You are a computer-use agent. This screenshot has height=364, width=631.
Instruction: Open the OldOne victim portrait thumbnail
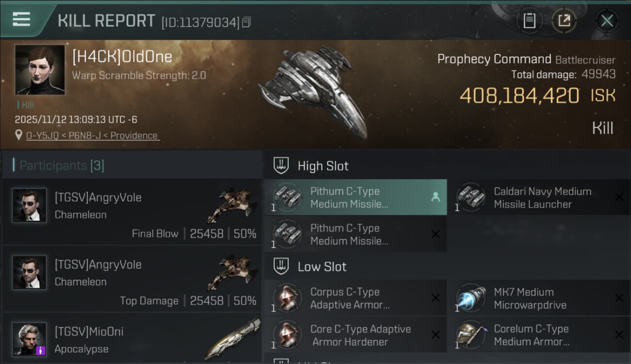point(40,70)
